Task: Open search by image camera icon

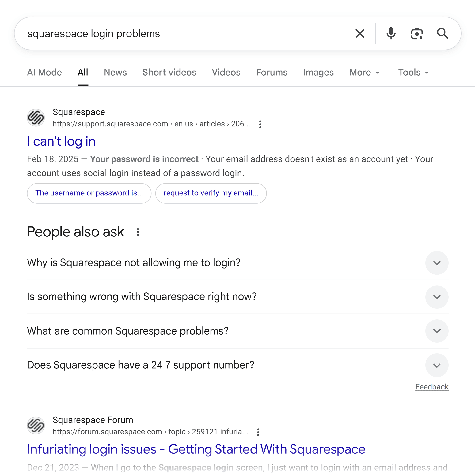Action: pos(417,34)
